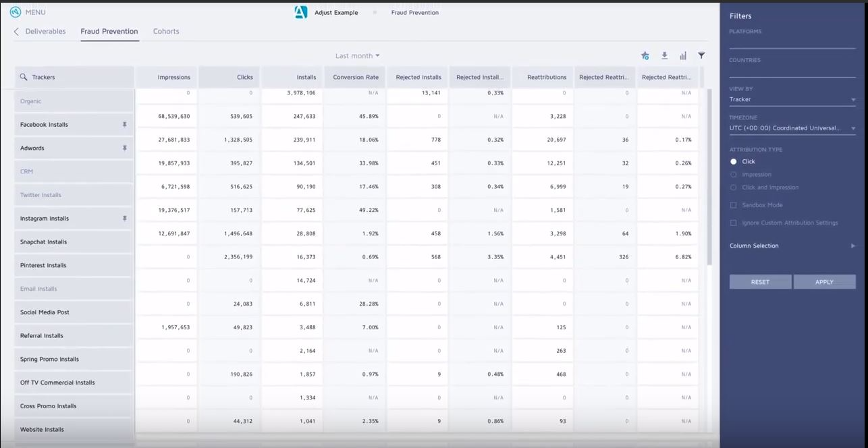The height and width of the screenshot is (448, 868).
Task: Click the pin icon on Facebook Installs
Action: (x=124, y=125)
